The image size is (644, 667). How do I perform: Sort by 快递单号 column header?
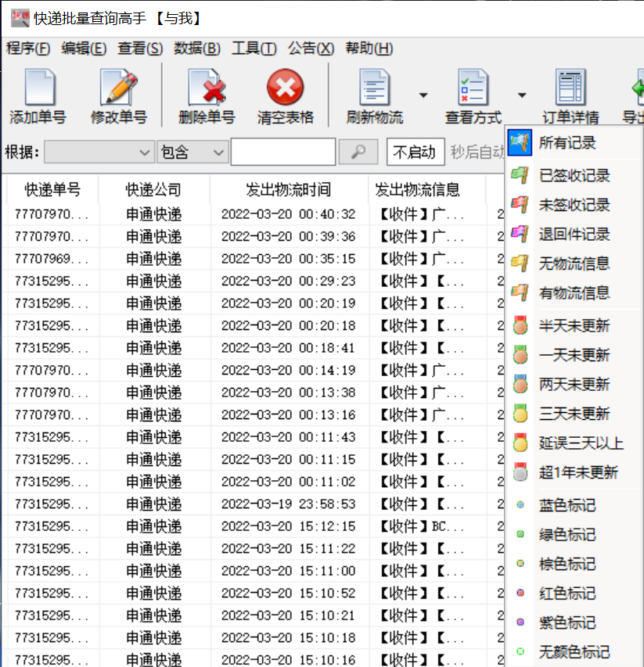(x=52, y=189)
